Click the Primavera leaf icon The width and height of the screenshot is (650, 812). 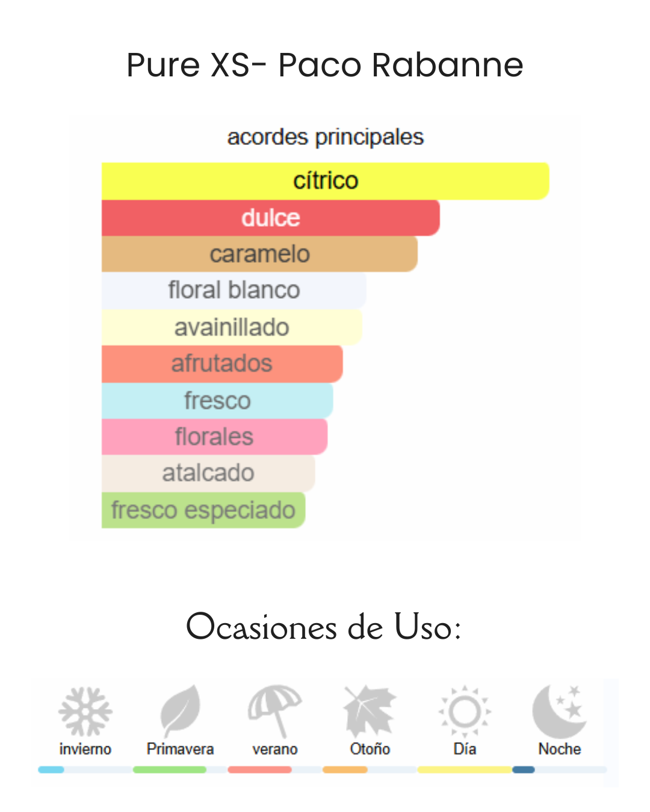180,710
